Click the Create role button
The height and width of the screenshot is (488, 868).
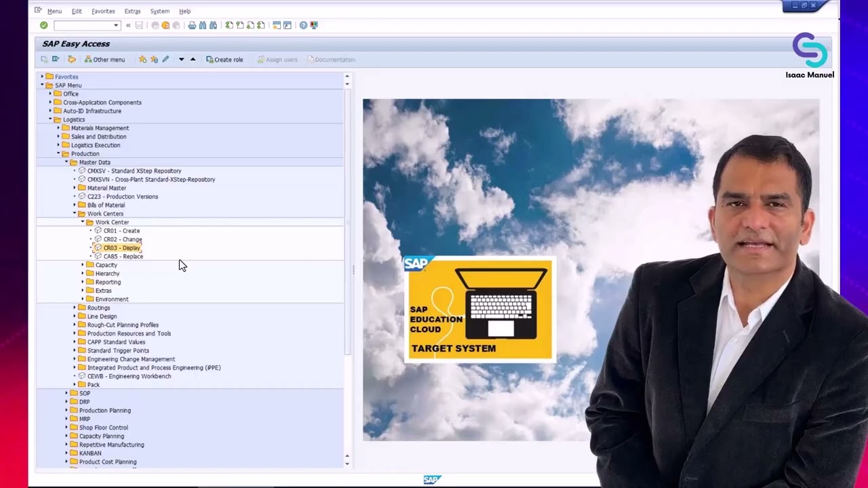coord(224,60)
